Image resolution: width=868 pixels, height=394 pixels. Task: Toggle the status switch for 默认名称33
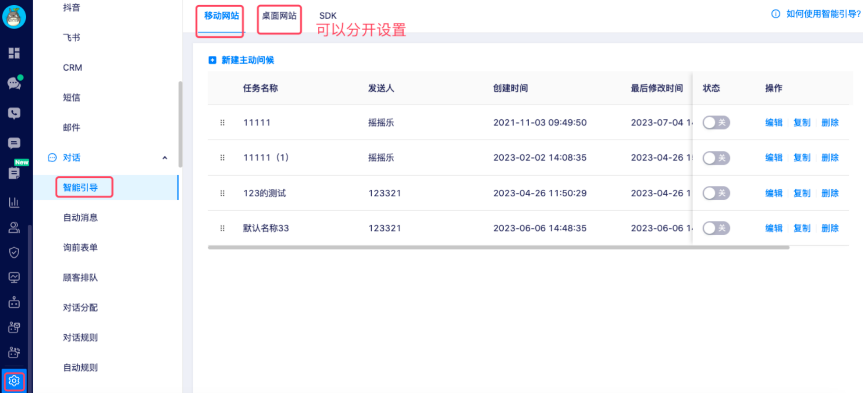[716, 228]
